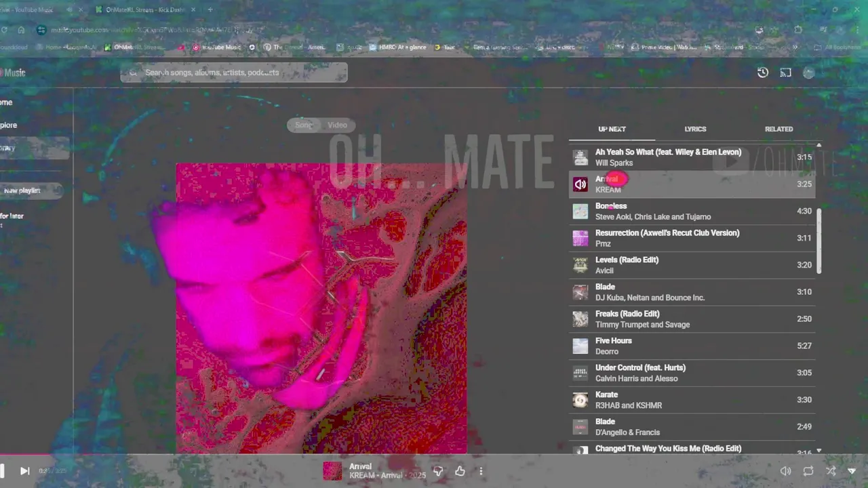
Task: Play Changed The Way You Kiss Me
Action: [x=692, y=449]
